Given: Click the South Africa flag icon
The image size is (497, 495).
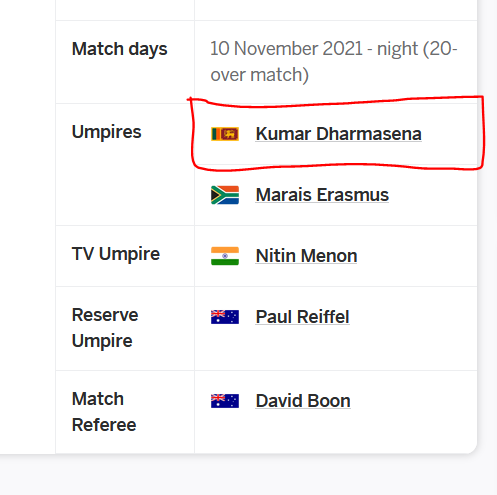Looking at the screenshot, I should click(x=225, y=195).
